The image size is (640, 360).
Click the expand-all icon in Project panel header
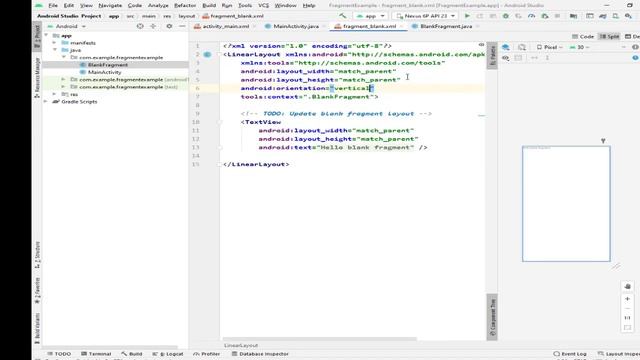pos(153,26)
